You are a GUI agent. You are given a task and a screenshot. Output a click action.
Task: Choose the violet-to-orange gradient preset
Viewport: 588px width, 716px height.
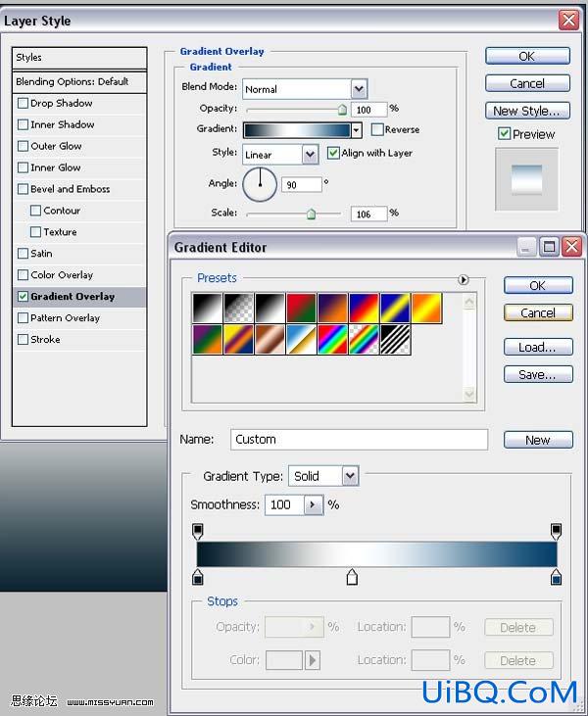click(x=332, y=309)
